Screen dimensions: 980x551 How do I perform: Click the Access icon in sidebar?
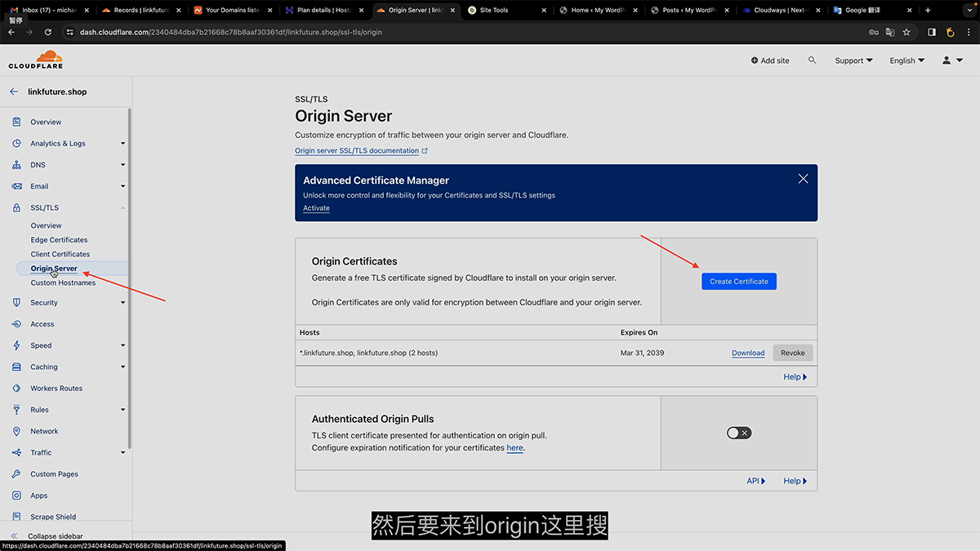[x=16, y=324]
